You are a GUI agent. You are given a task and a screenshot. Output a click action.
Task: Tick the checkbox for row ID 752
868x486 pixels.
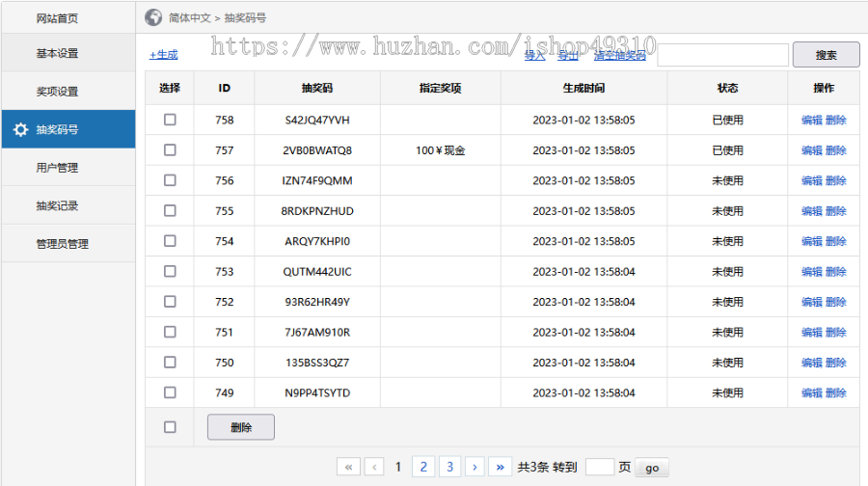coord(170,302)
